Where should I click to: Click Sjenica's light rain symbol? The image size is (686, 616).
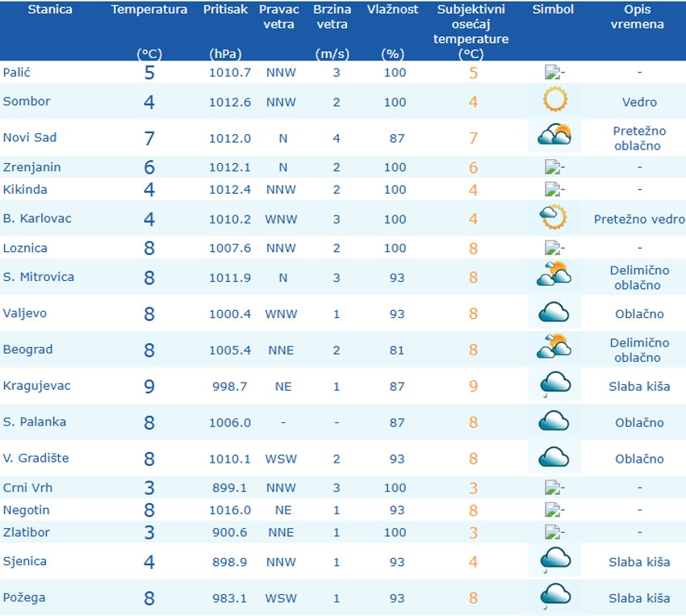tap(554, 561)
